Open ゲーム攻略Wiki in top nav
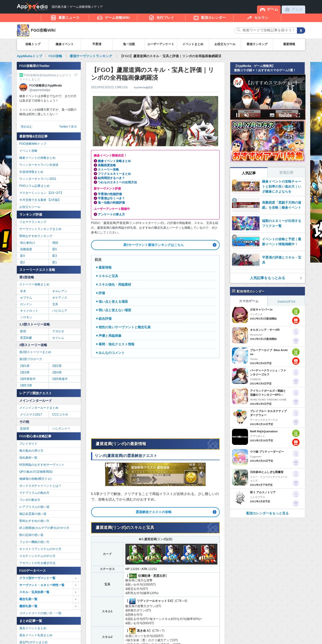322x644 pixels. (113, 18)
